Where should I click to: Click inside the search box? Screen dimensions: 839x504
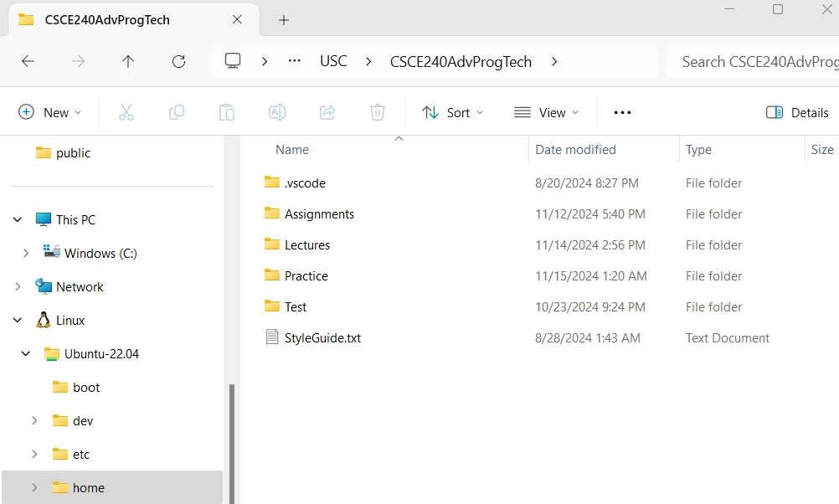[x=754, y=60]
